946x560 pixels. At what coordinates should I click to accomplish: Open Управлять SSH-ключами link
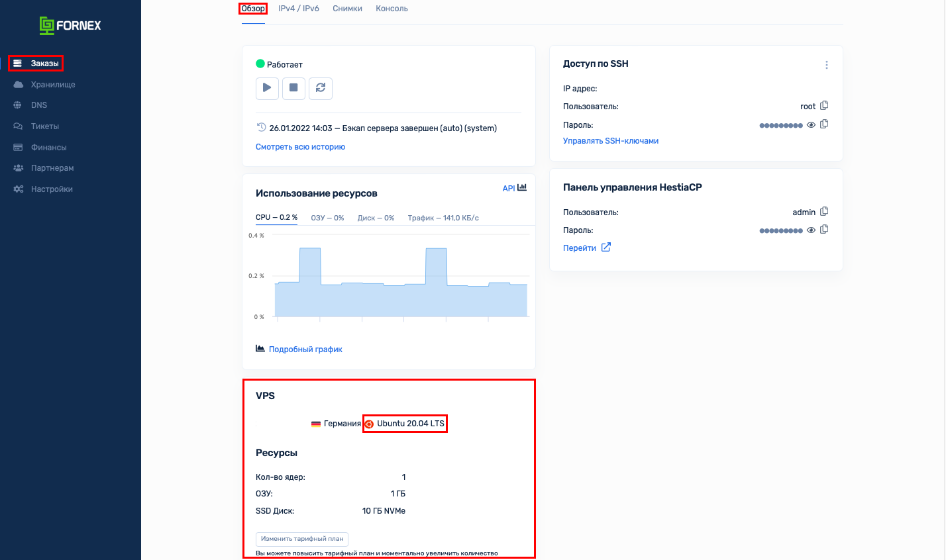[x=611, y=141]
